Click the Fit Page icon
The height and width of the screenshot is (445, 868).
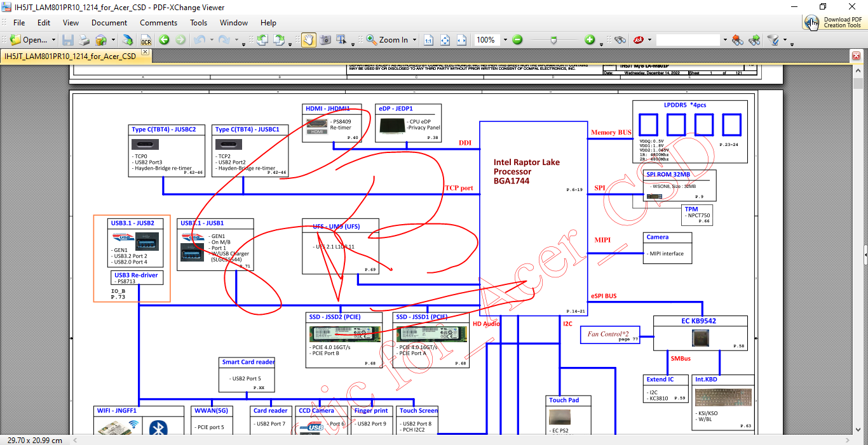click(x=445, y=39)
